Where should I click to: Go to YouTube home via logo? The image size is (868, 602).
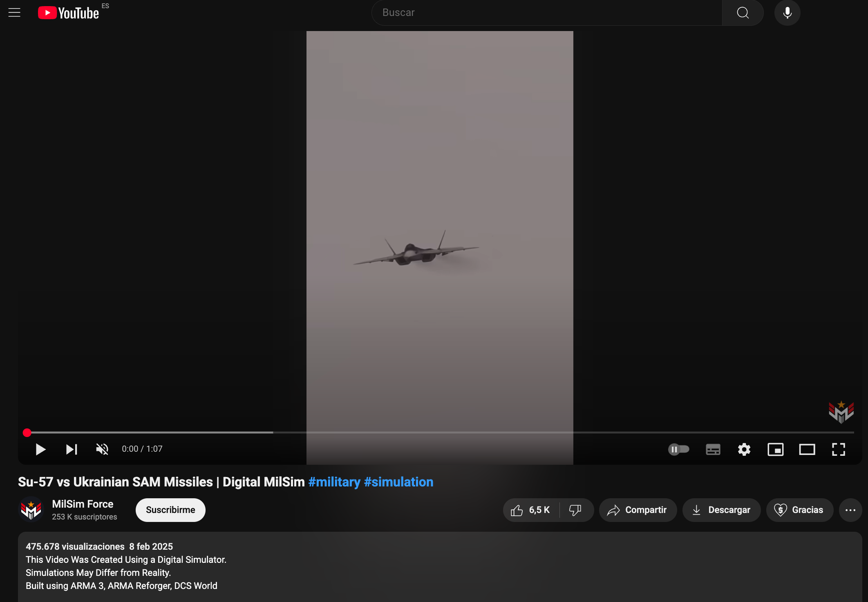click(69, 13)
